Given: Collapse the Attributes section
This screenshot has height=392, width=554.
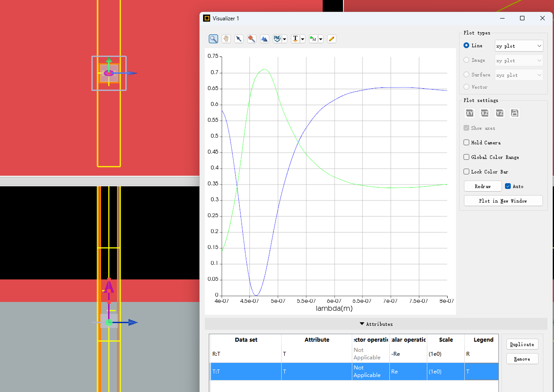Looking at the screenshot, I should [x=376, y=324].
